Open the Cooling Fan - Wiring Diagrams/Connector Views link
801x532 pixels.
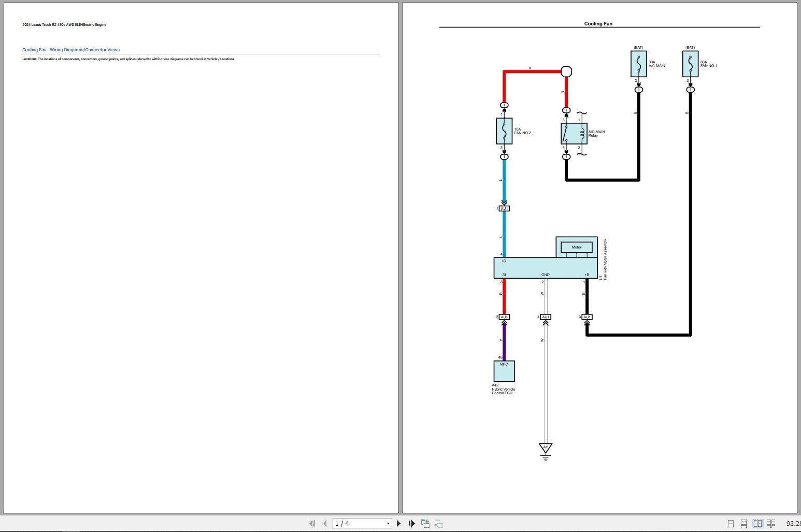coord(70,50)
